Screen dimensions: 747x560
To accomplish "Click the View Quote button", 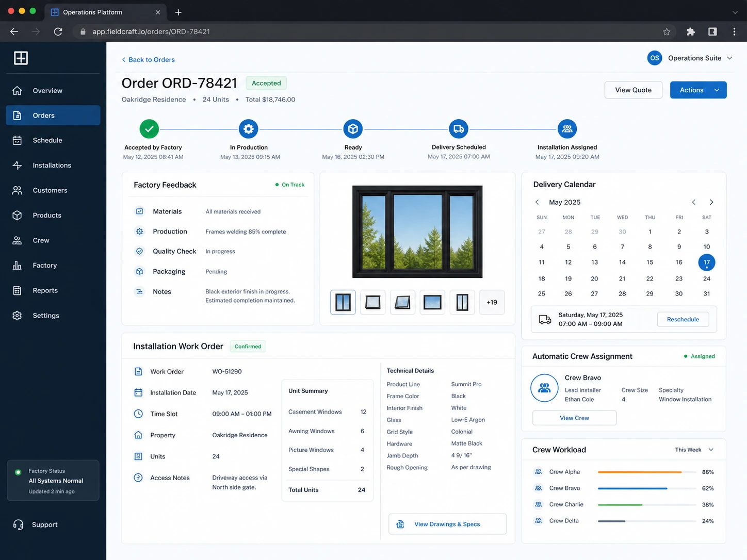I will (633, 90).
